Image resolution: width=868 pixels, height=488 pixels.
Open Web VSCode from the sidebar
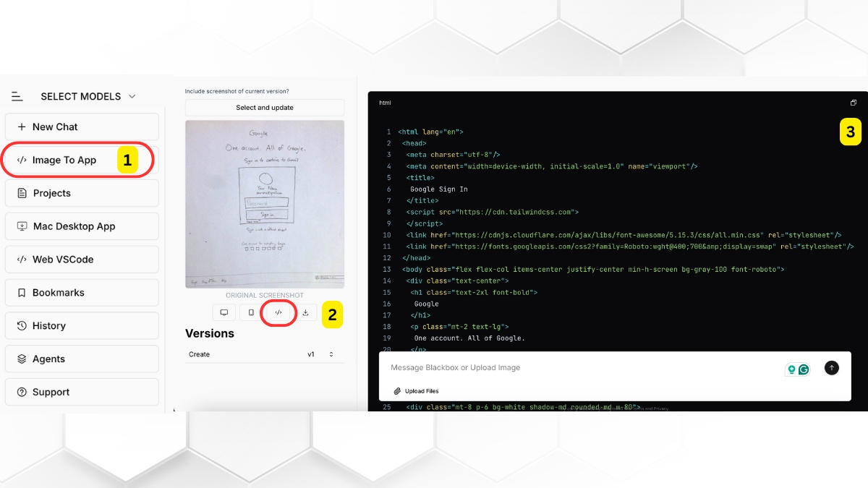tap(82, 260)
